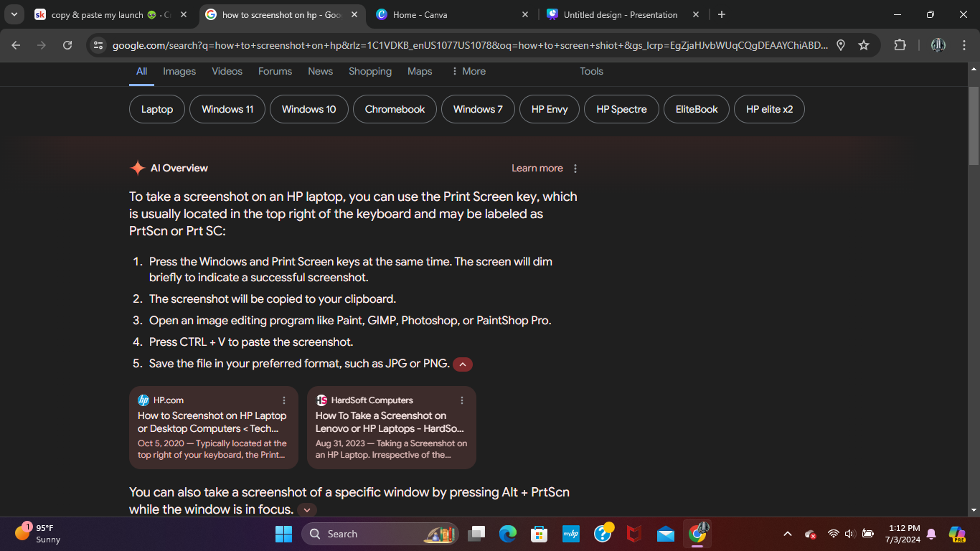Open options menu on the HardSoft Computers card
The width and height of the screenshot is (980, 551).
click(462, 400)
